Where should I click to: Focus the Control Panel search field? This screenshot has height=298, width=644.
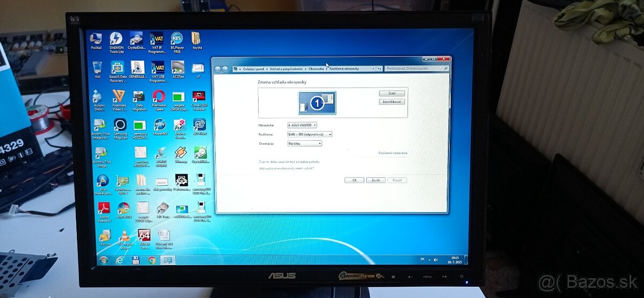point(417,69)
